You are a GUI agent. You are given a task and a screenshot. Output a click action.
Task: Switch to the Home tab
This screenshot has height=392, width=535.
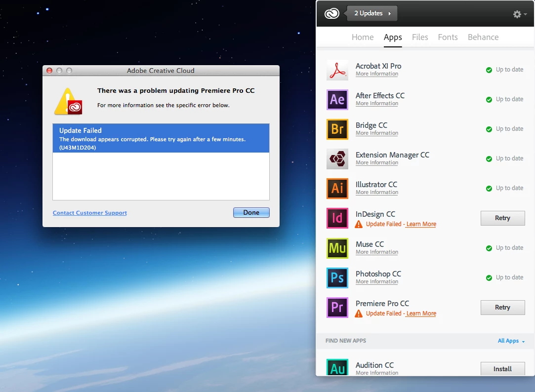click(x=363, y=37)
